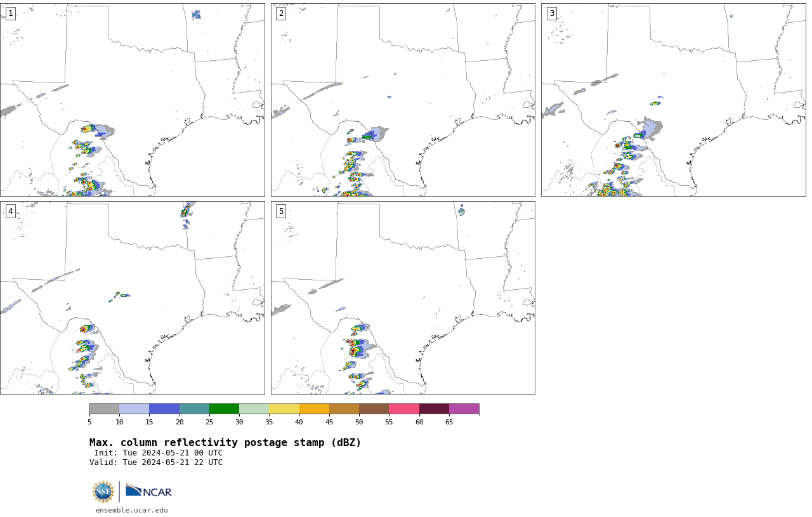
Task: Click the colorbar tick label 35
Action: pyautogui.click(x=269, y=422)
